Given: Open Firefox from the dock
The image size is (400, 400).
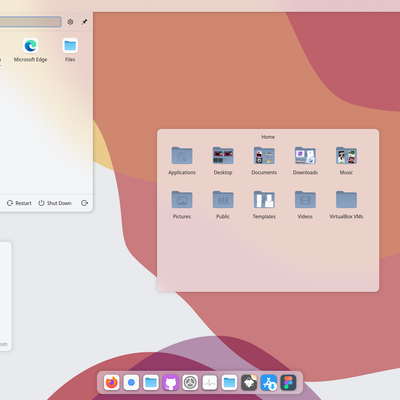Looking at the screenshot, I should [112, 383].
